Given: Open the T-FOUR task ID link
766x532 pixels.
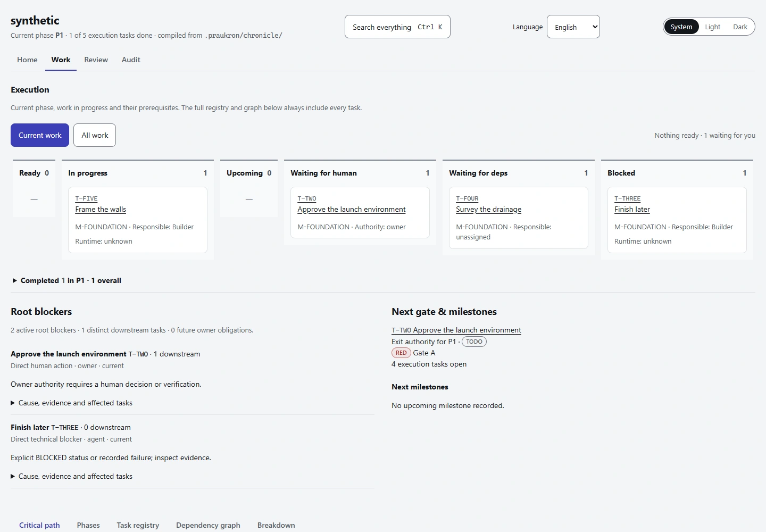Looking at the screenshot, I should [467, 198].
